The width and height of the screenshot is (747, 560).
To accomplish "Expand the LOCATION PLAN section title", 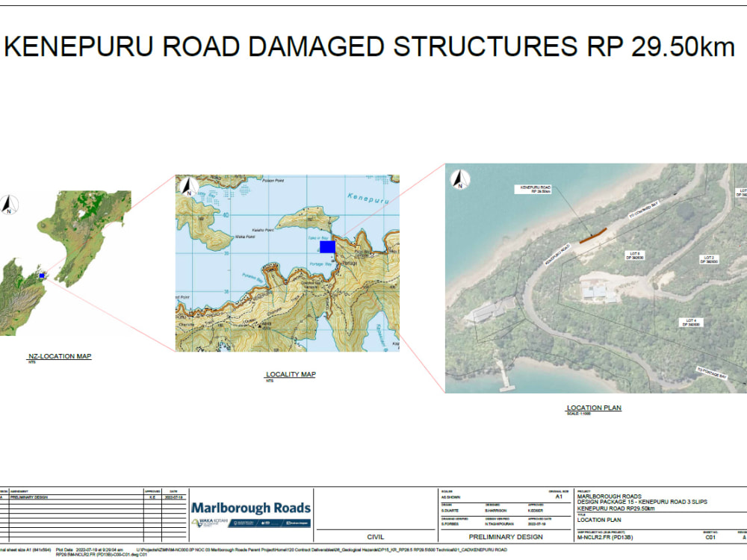I will click(594, 408).
